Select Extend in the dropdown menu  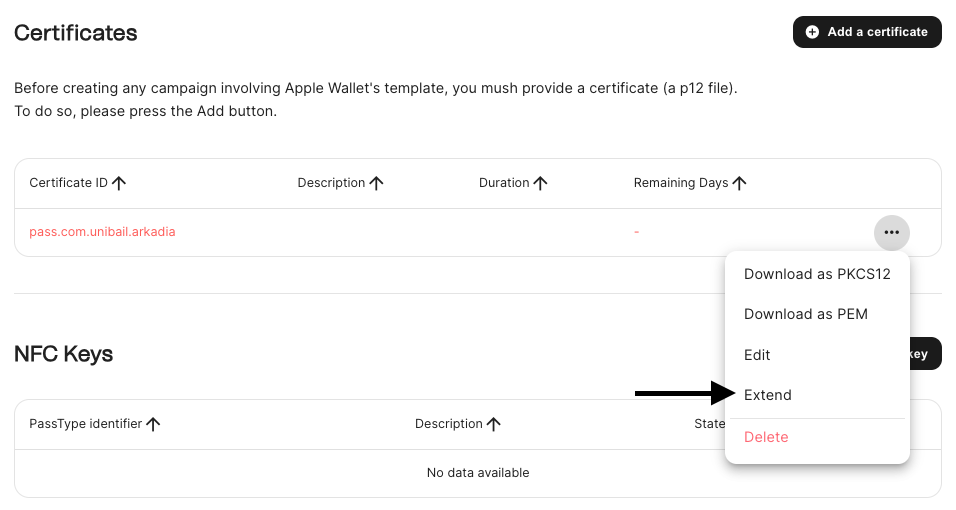tap(768, 395)
